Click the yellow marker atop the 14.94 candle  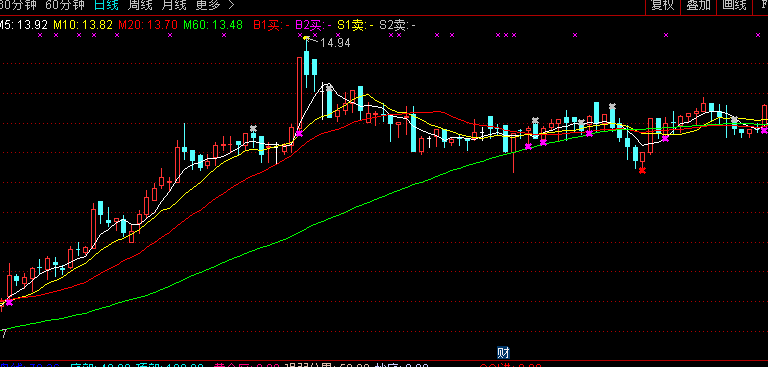pos(307,37)
